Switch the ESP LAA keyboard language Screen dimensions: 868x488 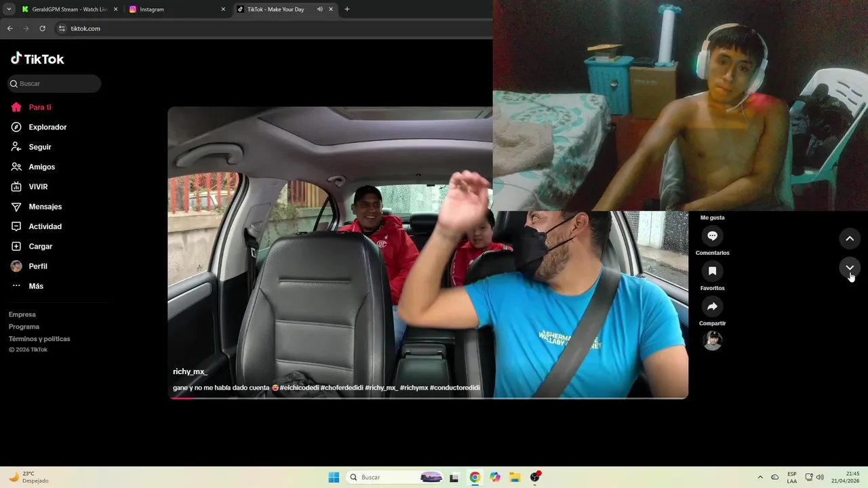click(x=792, y=477)
